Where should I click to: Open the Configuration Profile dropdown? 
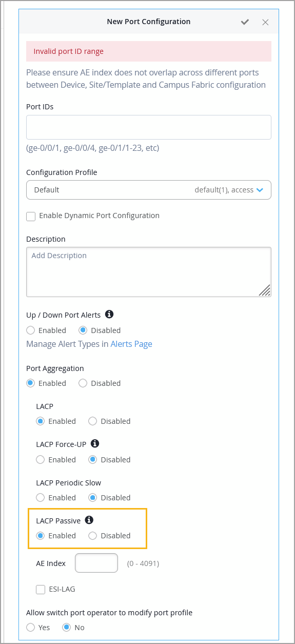[149, 190]
